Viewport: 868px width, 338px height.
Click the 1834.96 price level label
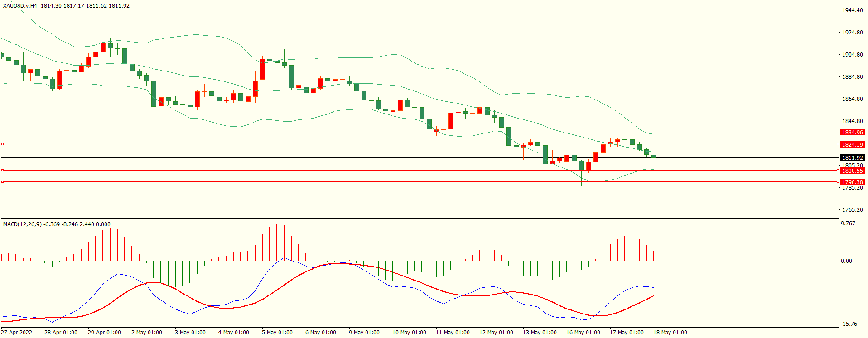pos(852,133)
